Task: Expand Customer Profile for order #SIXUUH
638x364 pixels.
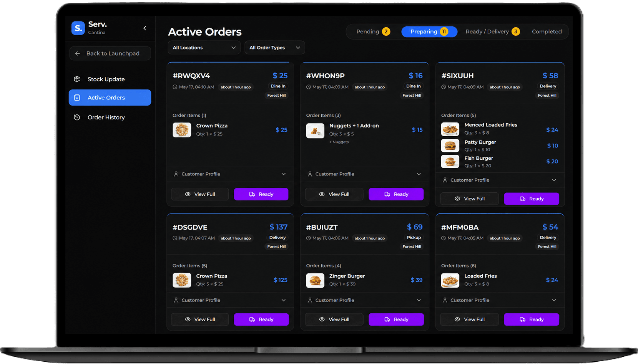Action: [500, 180]
